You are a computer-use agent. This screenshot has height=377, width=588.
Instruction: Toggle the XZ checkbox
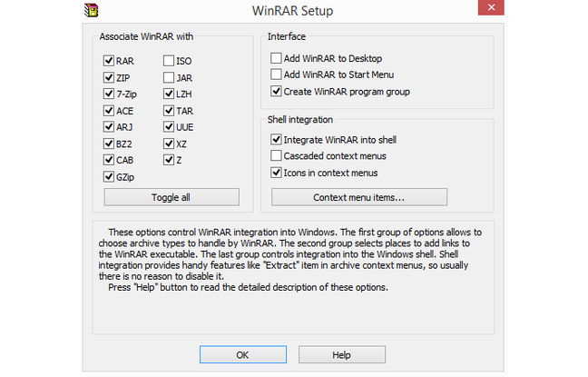point(169,144)
